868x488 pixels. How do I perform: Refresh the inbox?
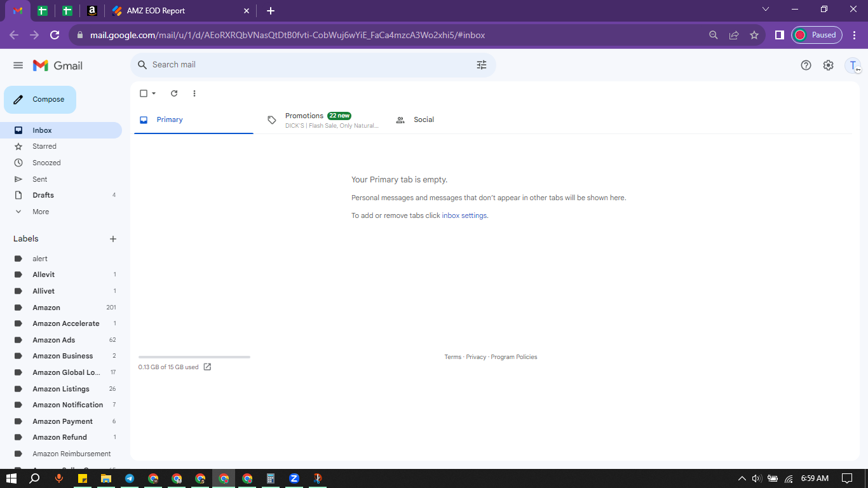(174, 93)
